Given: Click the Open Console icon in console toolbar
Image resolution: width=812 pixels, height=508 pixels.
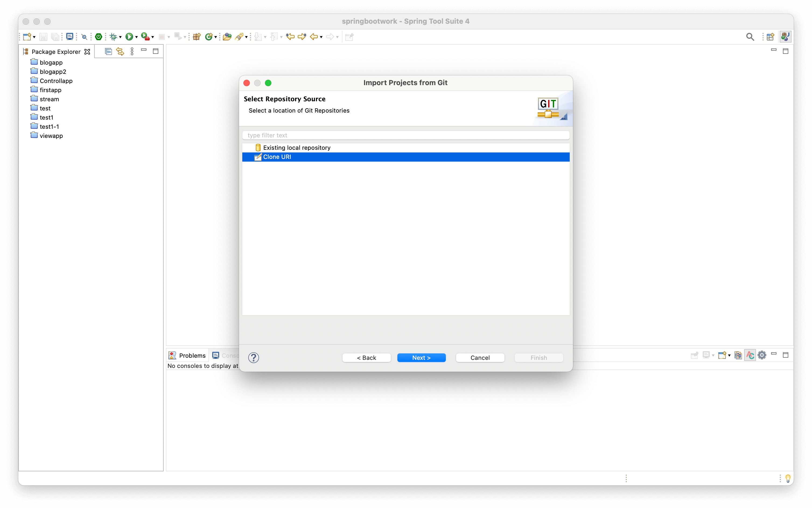Looking at the screenshot, I should [x=722, y=355].
